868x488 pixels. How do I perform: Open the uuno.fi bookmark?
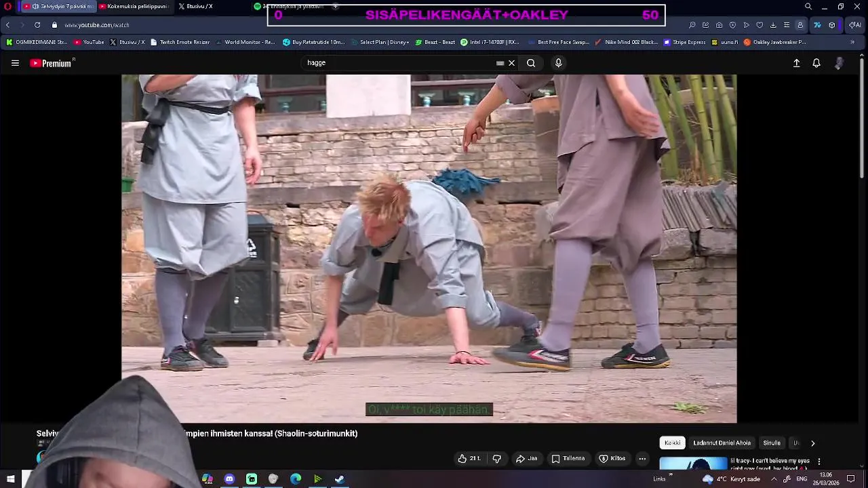click(x=725, y=42)
